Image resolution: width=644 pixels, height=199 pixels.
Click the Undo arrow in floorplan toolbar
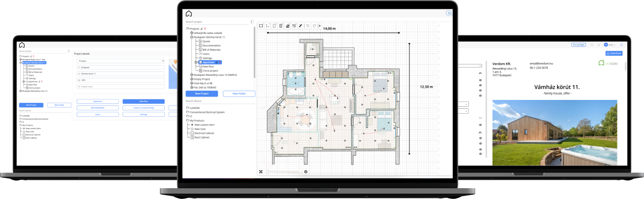pos(307,25)
